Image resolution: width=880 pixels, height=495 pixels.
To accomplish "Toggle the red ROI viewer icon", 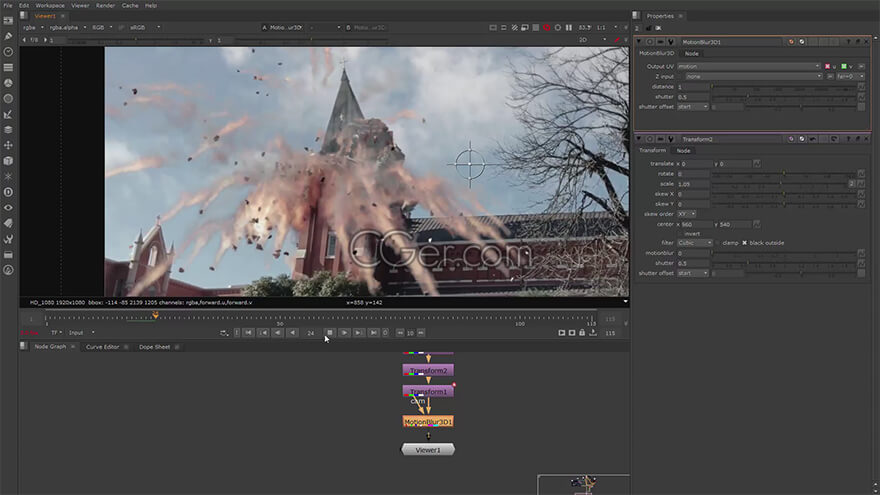I will pos(547,28).
